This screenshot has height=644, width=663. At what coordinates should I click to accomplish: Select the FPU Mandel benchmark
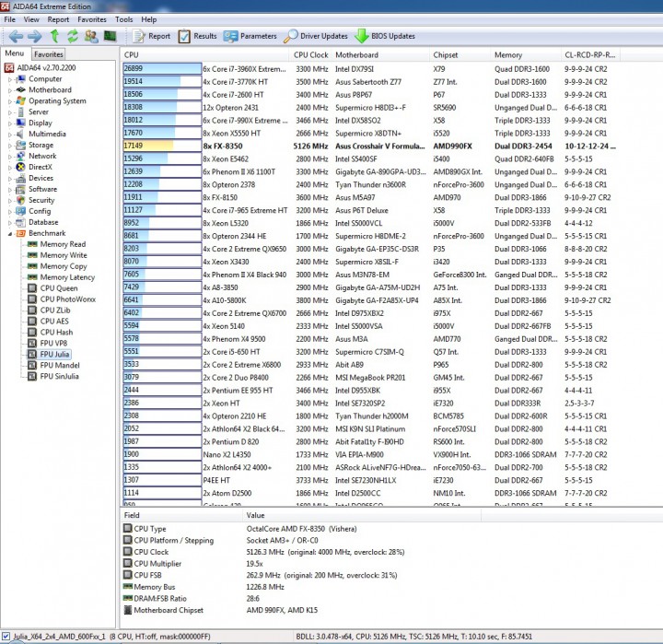pyautogui.click(x=60, y=365)
